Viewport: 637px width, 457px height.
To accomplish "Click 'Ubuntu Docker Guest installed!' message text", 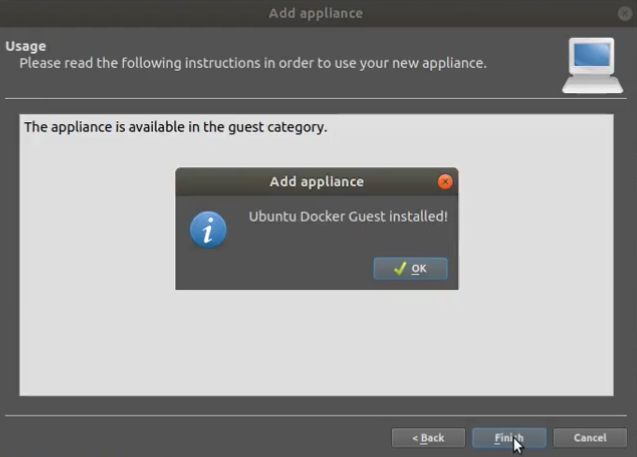I will pyautogui.click(x=348, y=217).
